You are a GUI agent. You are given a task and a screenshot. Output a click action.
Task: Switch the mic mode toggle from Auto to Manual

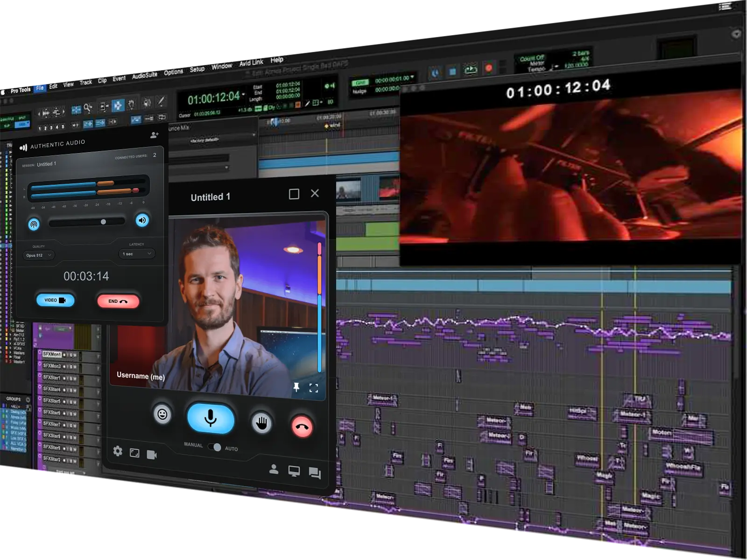coord(217,447)
